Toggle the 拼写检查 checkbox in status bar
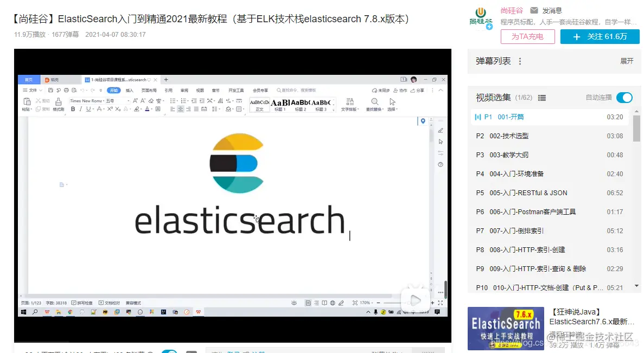The image size is (644, 353). click(82, 303)
